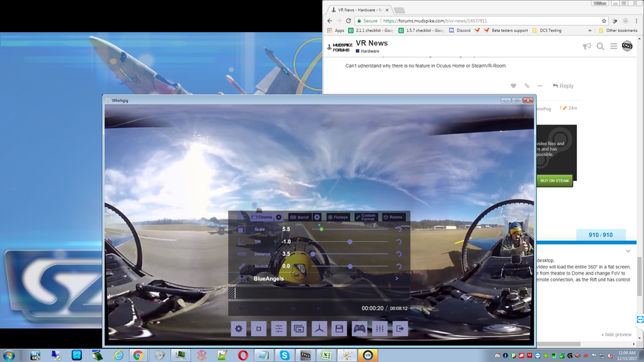Click the 910 / 910 post progress indicator
Screen dimensions: 644x362
tap(600, 235)
